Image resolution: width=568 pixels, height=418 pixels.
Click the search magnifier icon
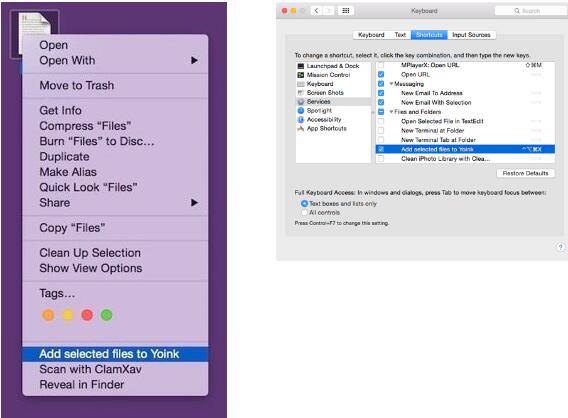tap(517, 11)
